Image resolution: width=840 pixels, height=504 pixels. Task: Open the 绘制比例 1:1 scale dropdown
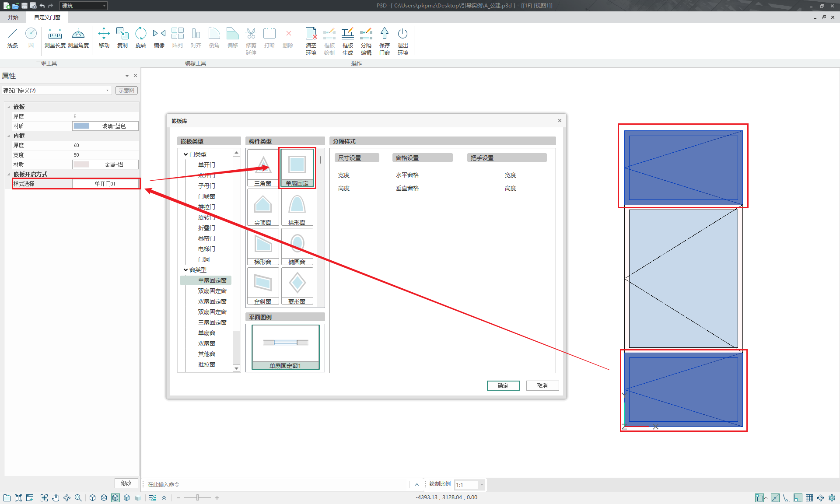coord(482,485)
